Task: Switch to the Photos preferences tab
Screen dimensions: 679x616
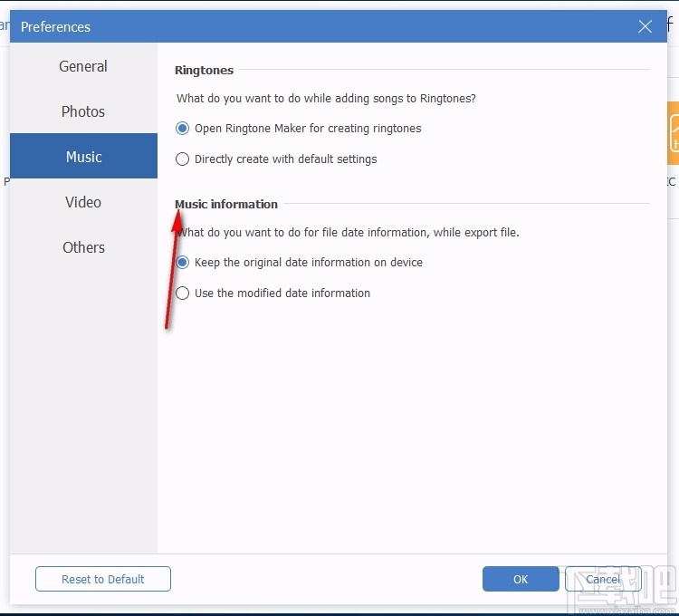Action: [x=83, y=111]
